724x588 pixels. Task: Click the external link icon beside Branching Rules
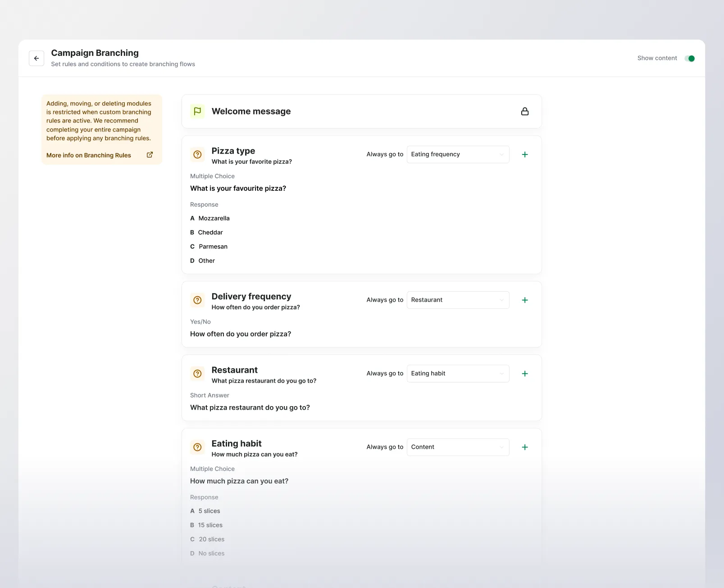coord(150,155)
